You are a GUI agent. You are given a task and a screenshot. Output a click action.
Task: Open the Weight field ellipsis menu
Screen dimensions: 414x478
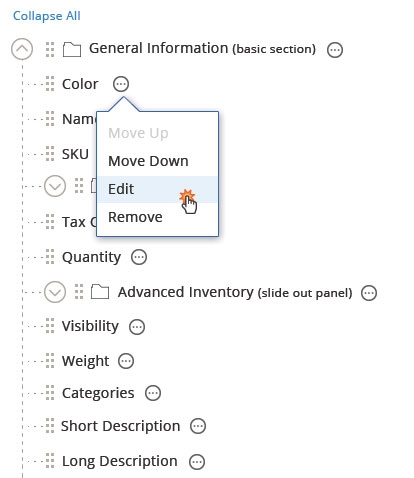point(126,361)
